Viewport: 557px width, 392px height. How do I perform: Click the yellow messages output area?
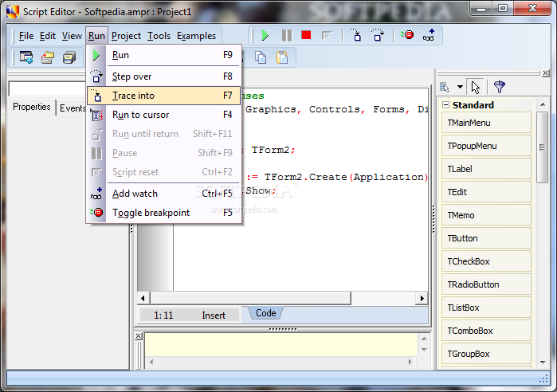pyautogui.click(x=281, y=344)
